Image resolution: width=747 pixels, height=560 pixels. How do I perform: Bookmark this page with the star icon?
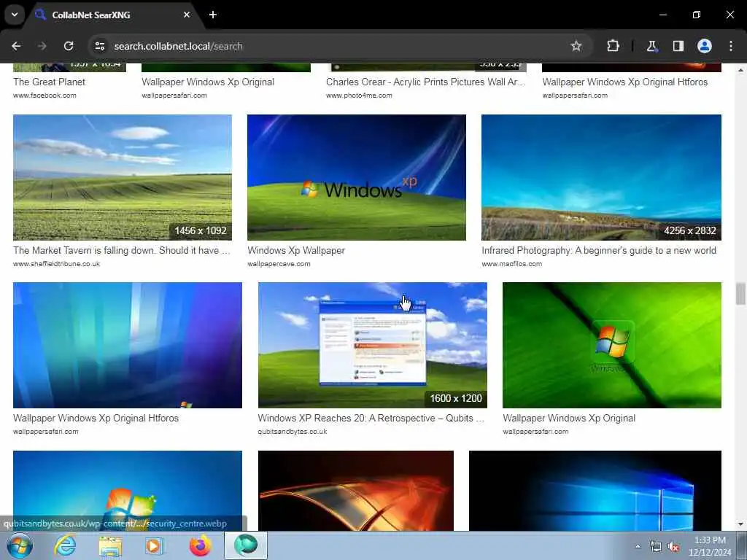pos(576,46)
